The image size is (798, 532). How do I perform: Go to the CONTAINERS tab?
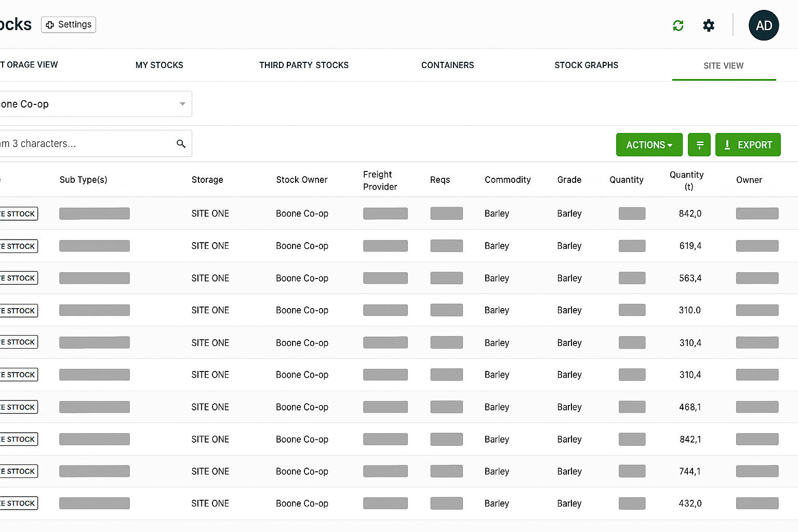point(447,65)
